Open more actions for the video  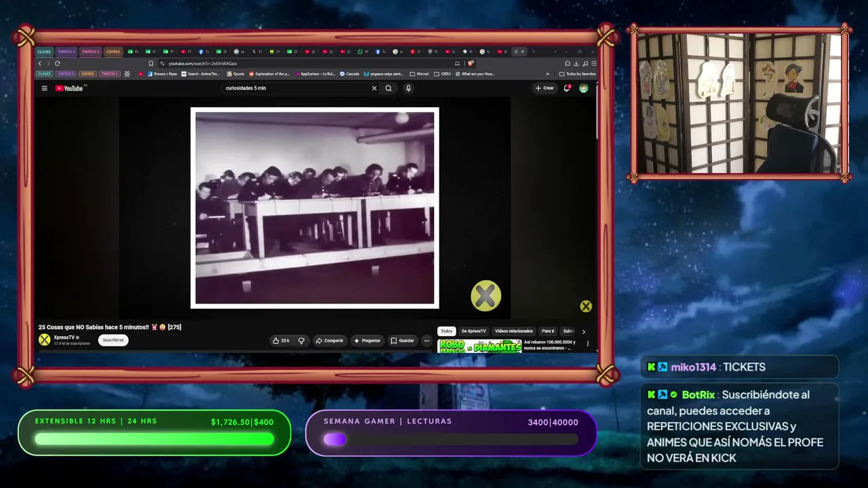[x=427, y=340]
